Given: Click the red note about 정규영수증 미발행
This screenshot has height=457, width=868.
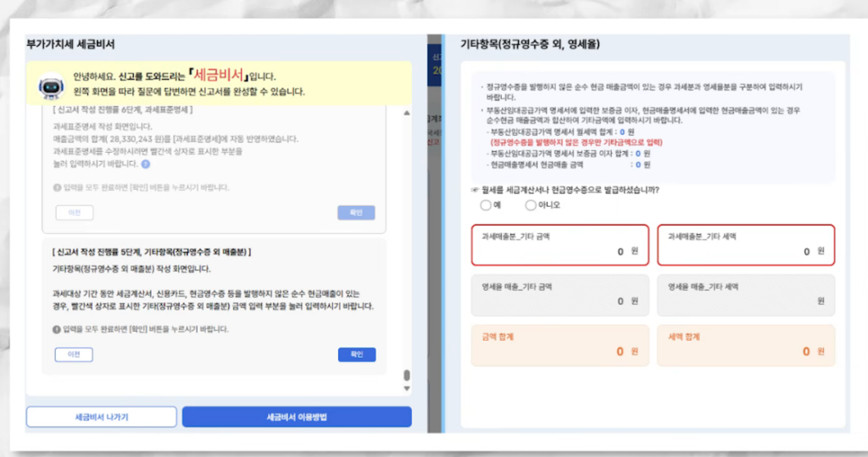Looking at the screenshot, I should [576, 142].
